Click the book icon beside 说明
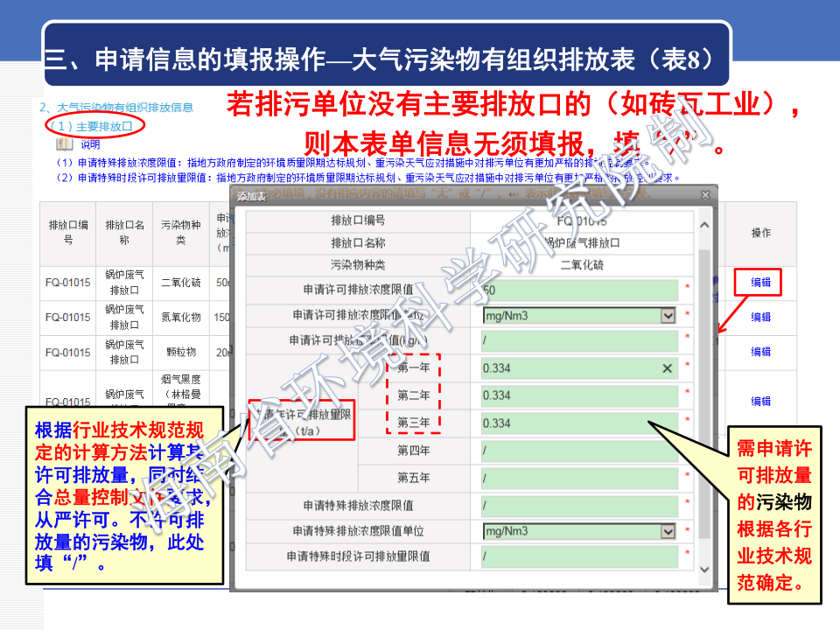The image size is (840, 630). pyautogui.click(x=65, y=143)
